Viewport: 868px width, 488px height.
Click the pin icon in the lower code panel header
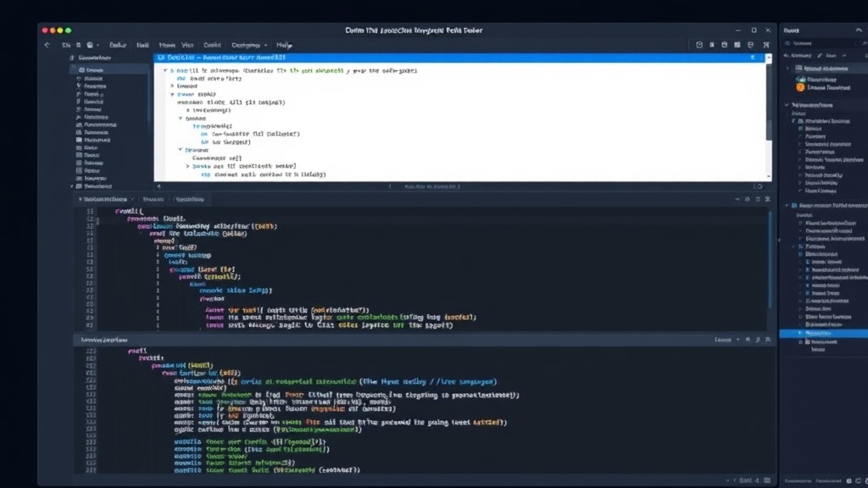(758, 340)
